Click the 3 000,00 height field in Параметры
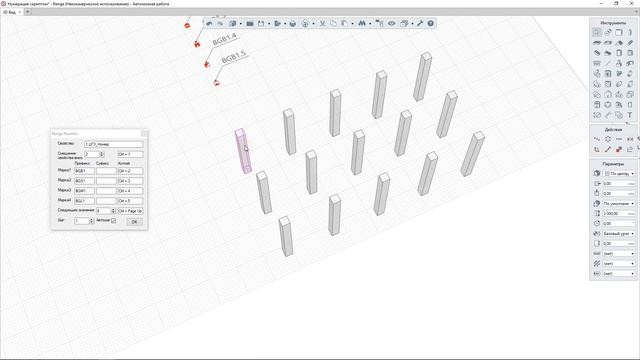This screenshot has width=640, height=360. click(x=619, y=213)
